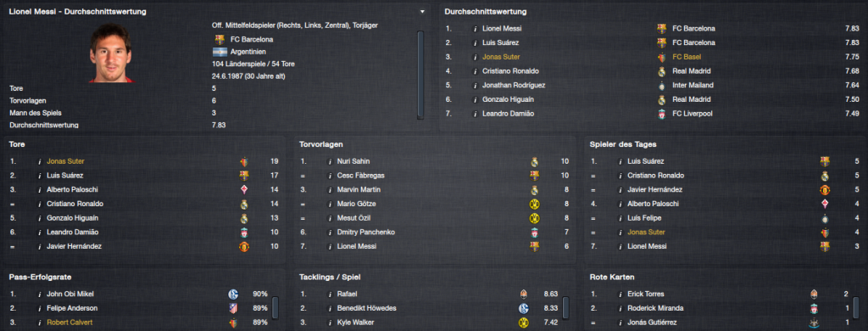868x331 pixels.
Task: Open Cristiano Ronaldo from the Durchschnittswertung list
Action: 510,71
